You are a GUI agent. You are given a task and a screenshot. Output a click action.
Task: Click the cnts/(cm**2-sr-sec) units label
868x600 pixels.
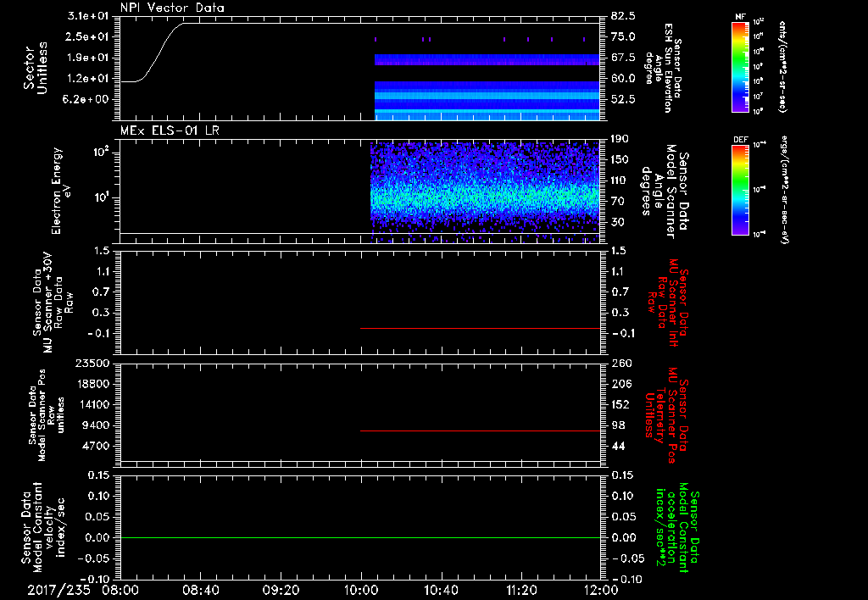(782, 66)
